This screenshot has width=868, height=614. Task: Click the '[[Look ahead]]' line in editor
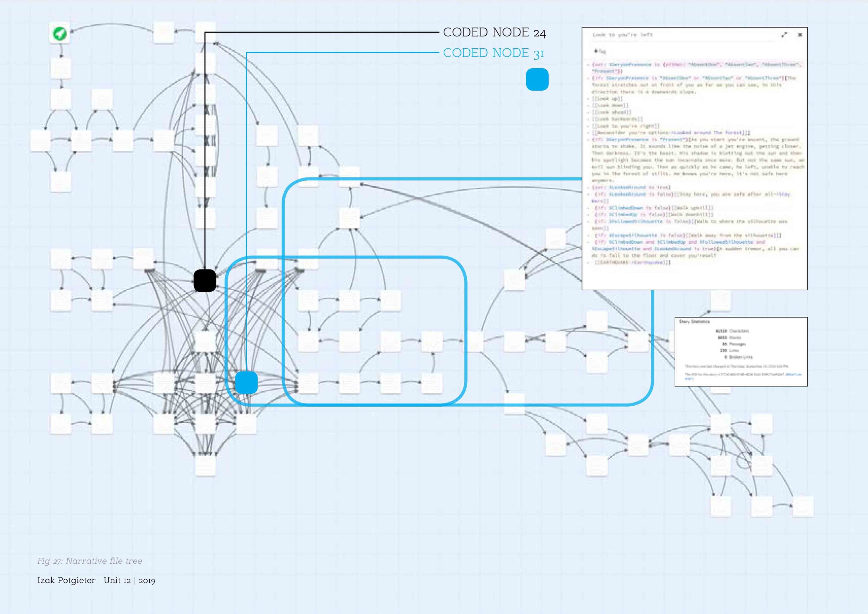click(x=612, y=112)
